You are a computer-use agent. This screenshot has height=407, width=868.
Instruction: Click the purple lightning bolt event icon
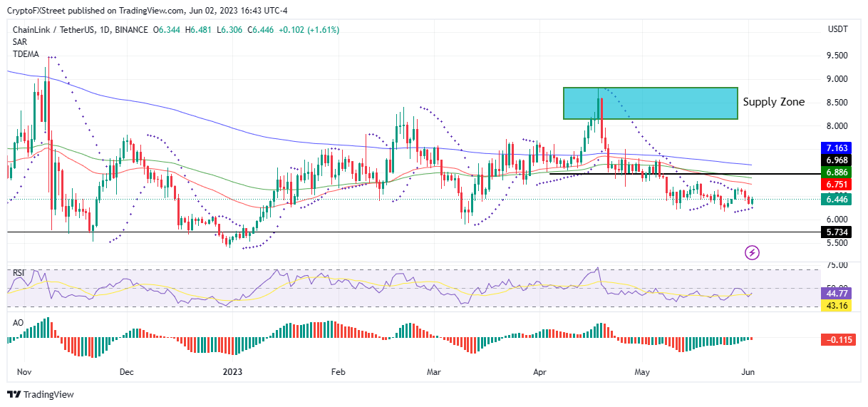753,252
